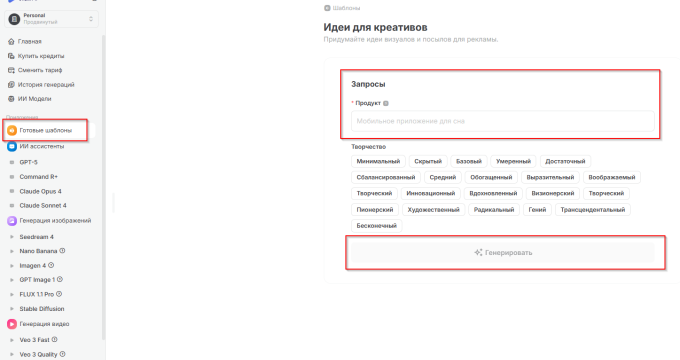Screen dimensions: 680x360
Task: Click the info icon next to Imagen 4
Action: (51, 265)
